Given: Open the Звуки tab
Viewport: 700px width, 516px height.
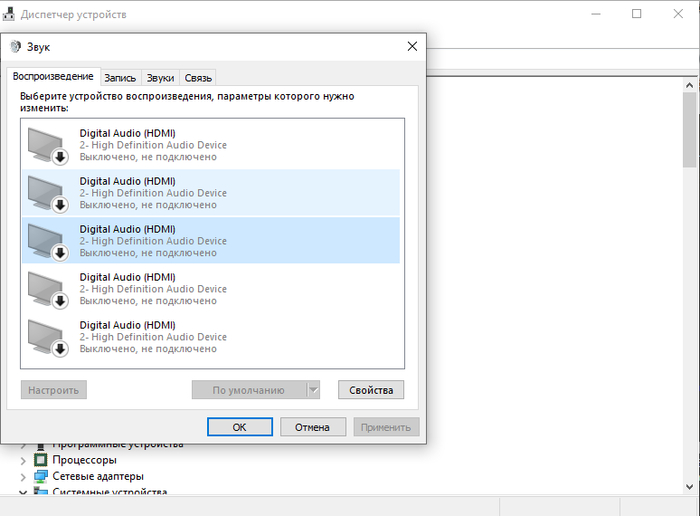Looking at the screenshot, I should click(160, 77).
